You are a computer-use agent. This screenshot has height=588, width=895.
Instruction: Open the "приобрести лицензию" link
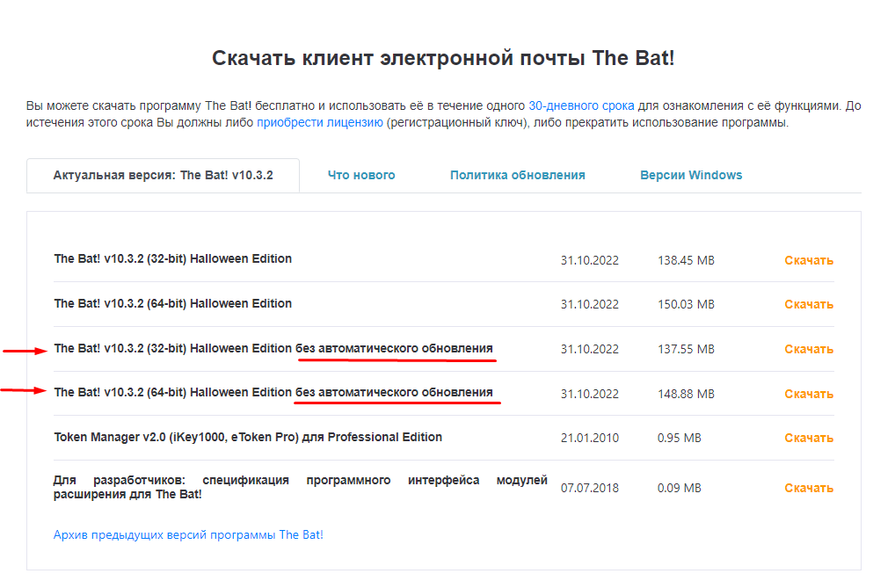[320, 122]
